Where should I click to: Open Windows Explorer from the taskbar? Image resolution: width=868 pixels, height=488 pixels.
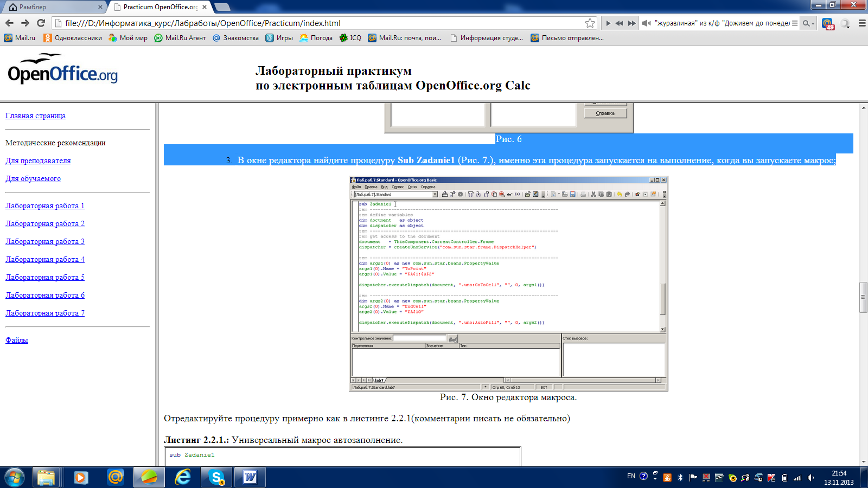(46, 477)
